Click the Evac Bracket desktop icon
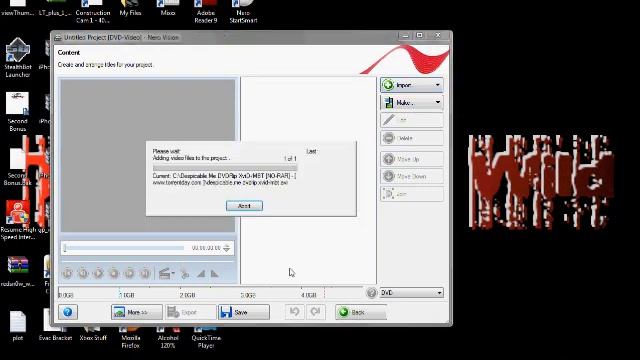 (x=55, y=330)
